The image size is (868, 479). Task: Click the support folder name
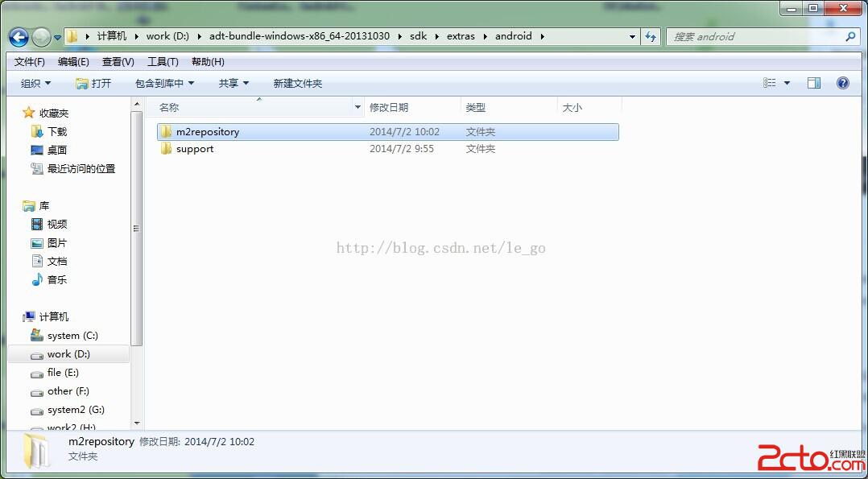point(195,149)
